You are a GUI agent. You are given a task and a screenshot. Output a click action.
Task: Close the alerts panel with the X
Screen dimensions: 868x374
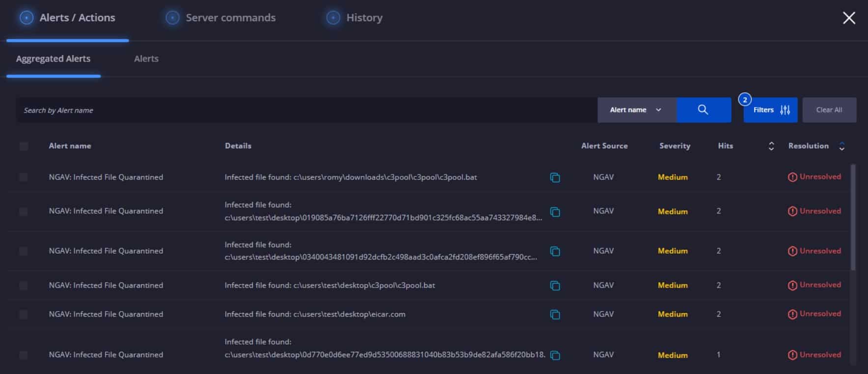tap(849, 18)
